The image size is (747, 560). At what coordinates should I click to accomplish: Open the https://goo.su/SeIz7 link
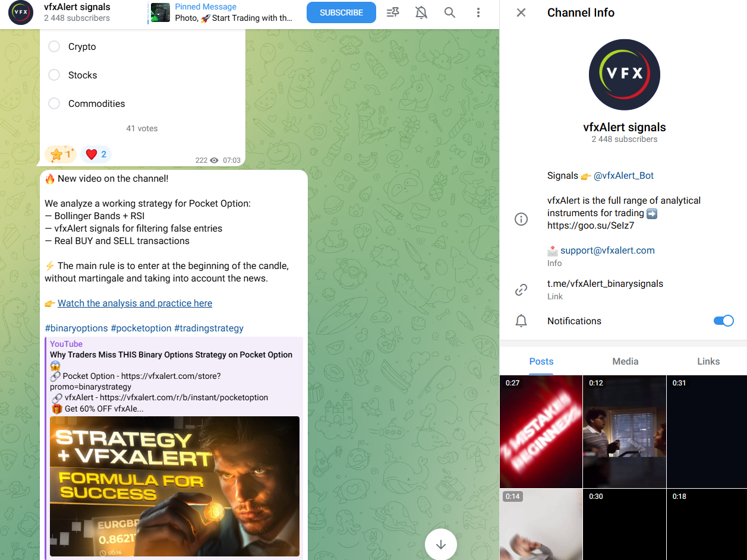pyautogui.click(x=591, y=226)
